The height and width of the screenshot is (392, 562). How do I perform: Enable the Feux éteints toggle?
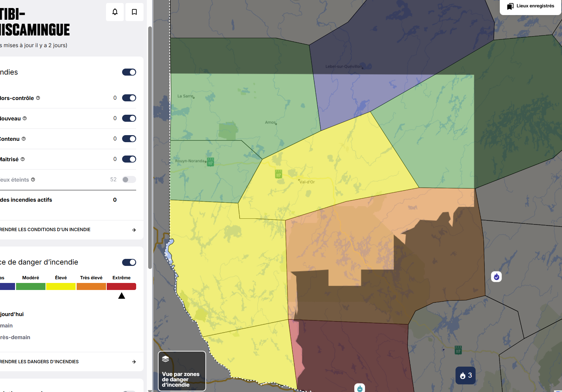point(129,180)
